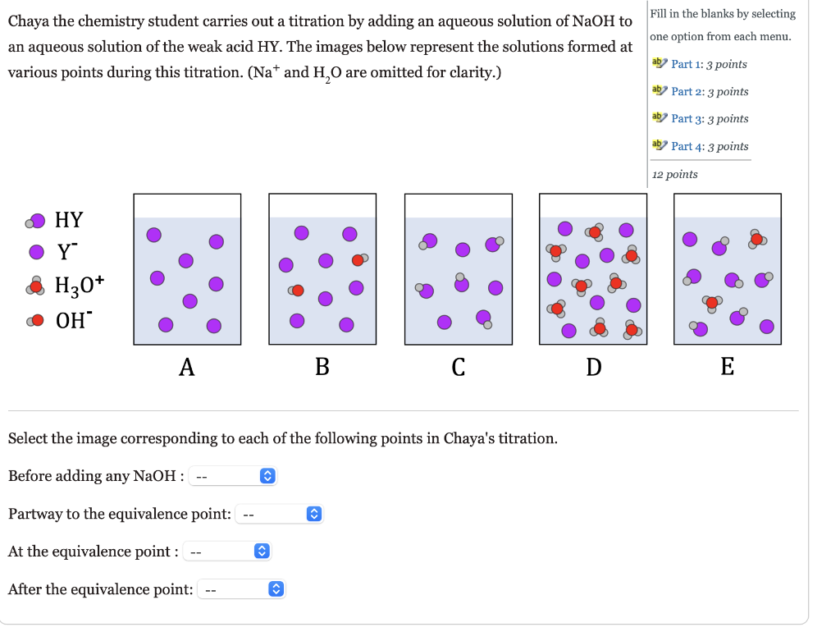Viewport: 840px width, 641px height.
Task: Open the 'Partway to the equivalence point' dropdown
Action: coord(279,514)
